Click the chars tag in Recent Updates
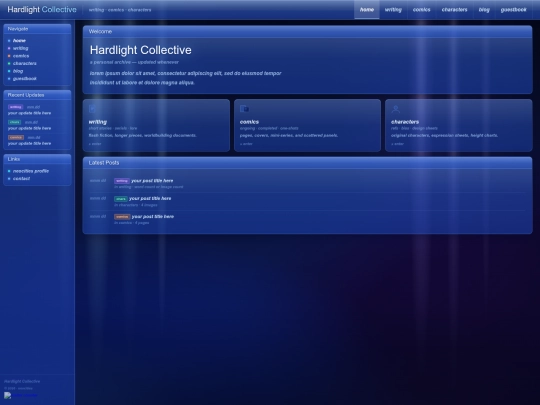540x405 pixels. coord(14,122)
